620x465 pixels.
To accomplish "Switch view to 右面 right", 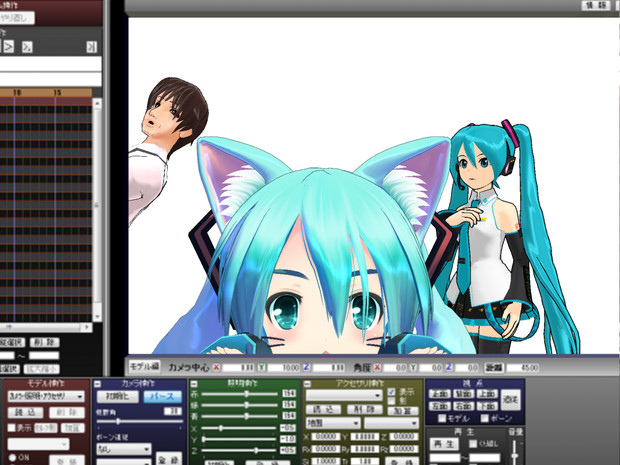I will click(x=463, y=406).
